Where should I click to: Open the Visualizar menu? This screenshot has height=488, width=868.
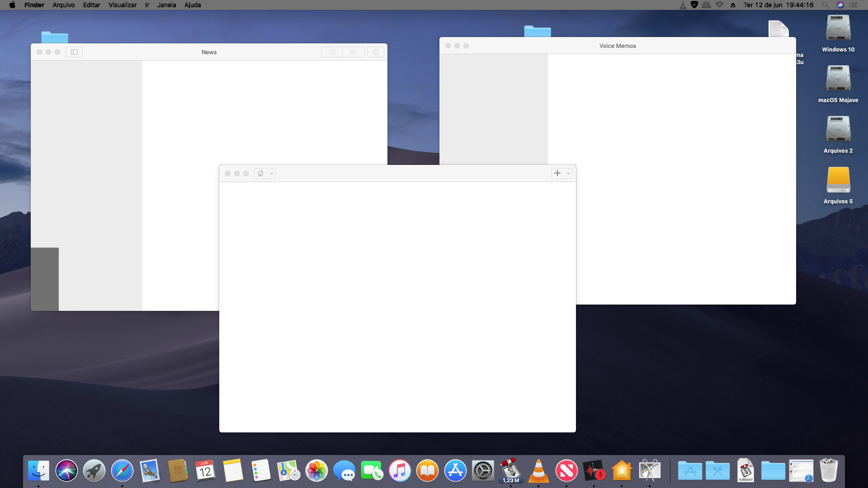122,5
